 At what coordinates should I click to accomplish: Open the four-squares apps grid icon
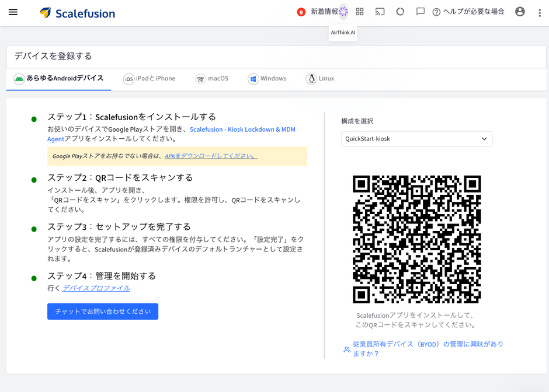coord(360,12)
